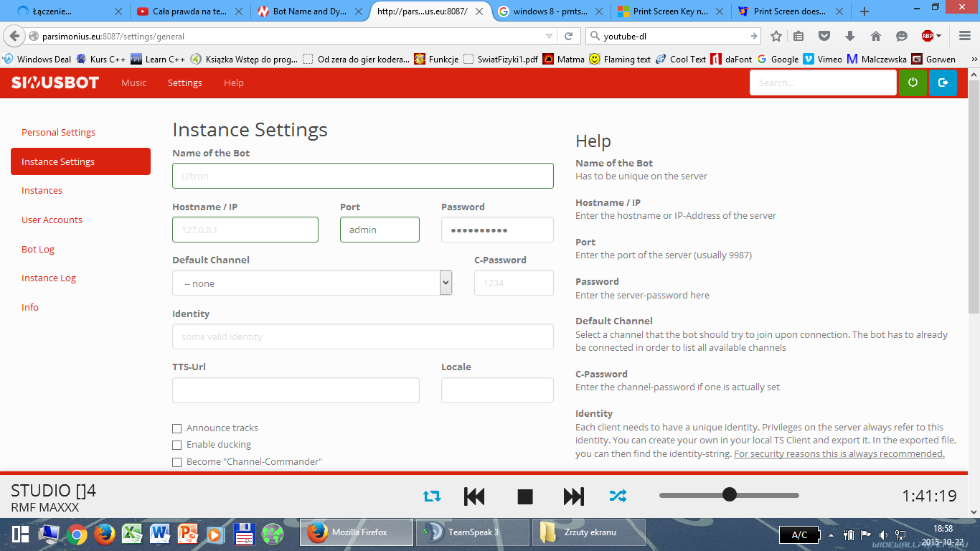Click the Hostname / IP field
The width and height of the screenshot is (980, 551).
245,230
